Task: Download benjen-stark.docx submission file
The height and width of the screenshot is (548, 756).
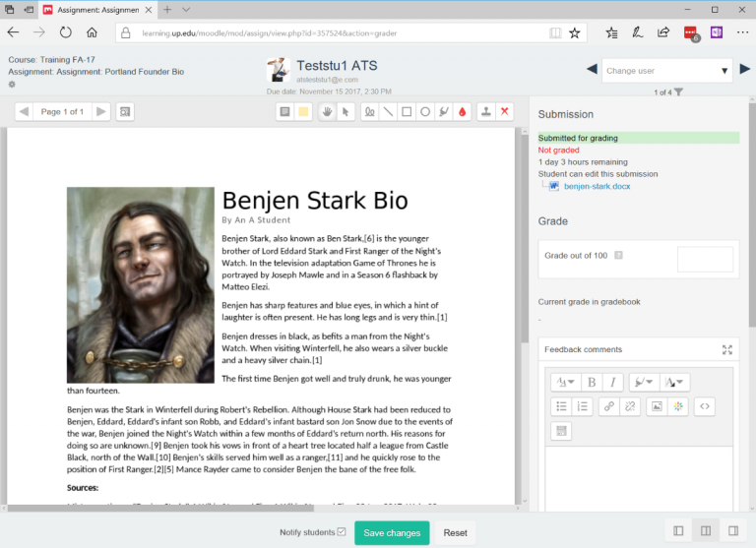Action: (597, 186)
